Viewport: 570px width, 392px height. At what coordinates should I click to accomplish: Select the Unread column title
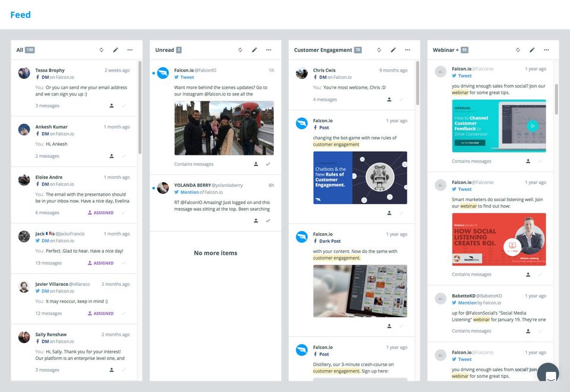click(164, 50)
